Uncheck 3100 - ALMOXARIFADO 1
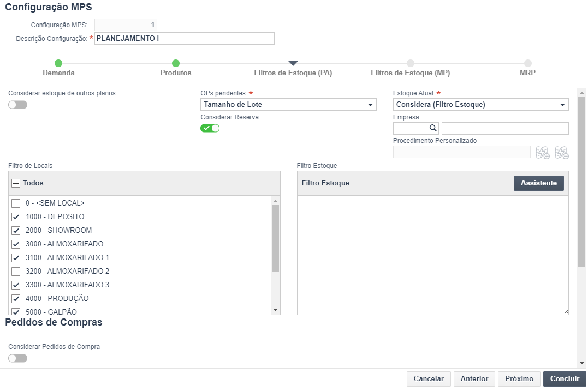Screen dimensions: 588x391 click(16, 258)
